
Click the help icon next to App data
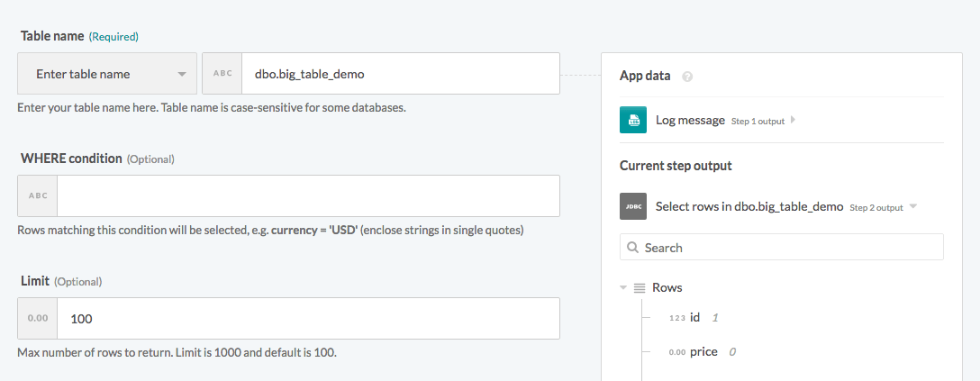687,77
